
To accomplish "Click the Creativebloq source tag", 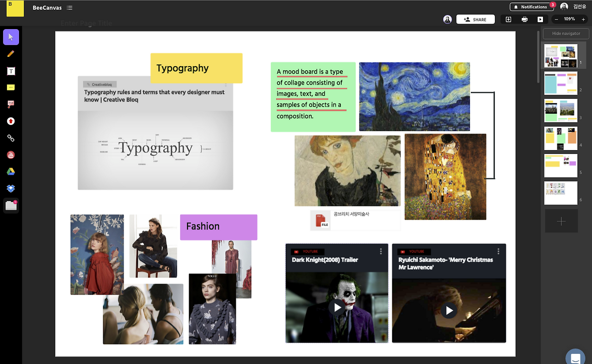I will click(x=100, y=85).
